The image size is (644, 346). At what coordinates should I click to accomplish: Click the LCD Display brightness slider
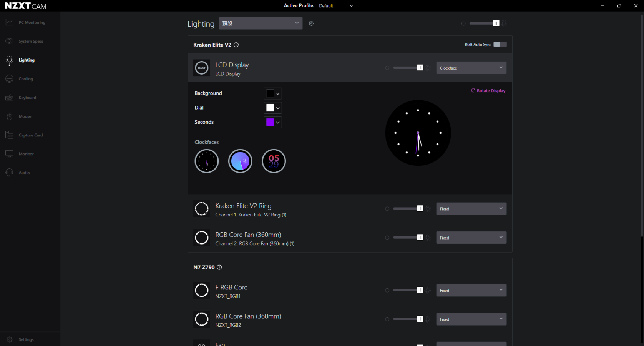[x=407, y=68]
